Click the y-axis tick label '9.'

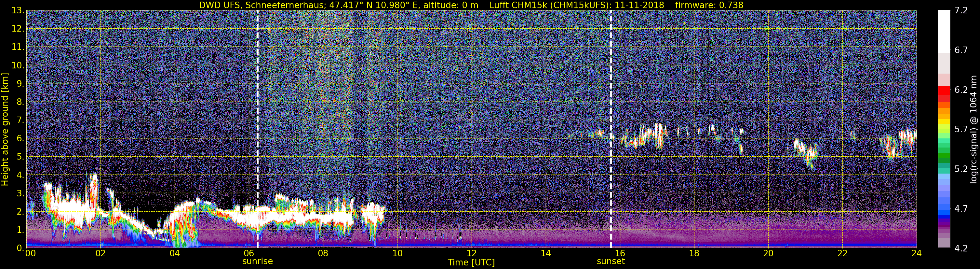tap(20, 84)
